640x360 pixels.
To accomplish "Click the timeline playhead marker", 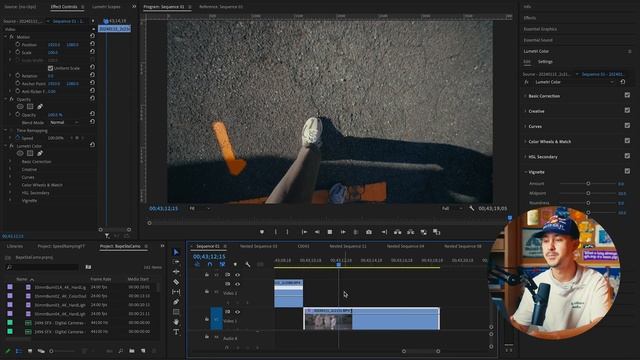I will (339, 265).
